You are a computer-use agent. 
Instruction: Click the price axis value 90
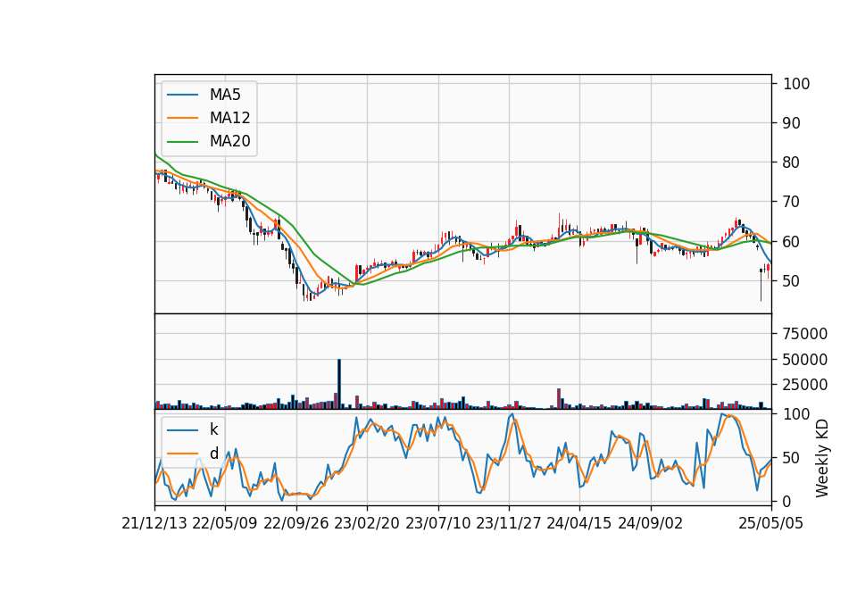pos(792,123)
